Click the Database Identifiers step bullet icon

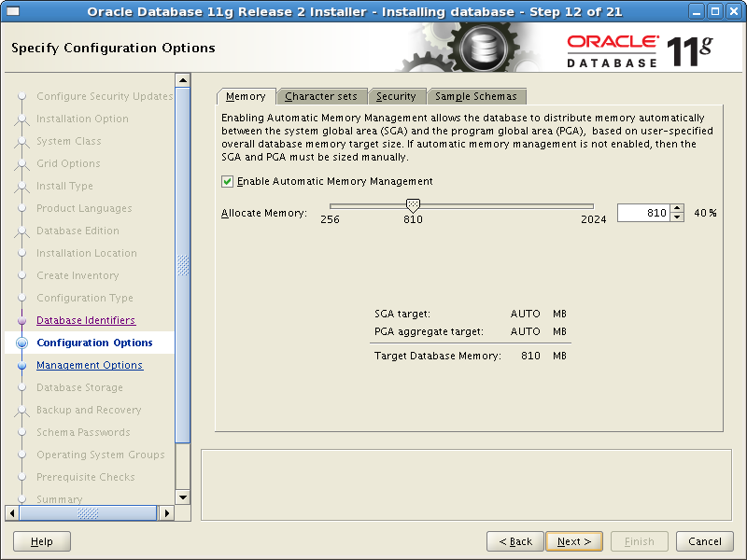(x=21, y=320)
